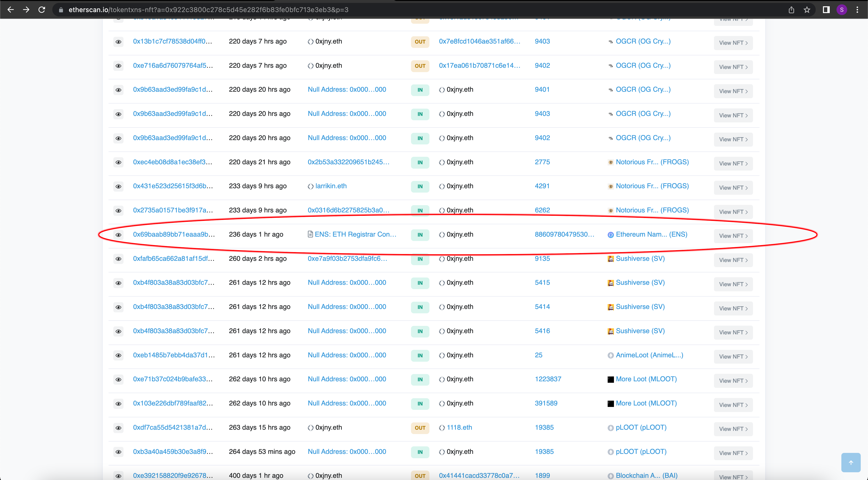Click the ENS token icon in the Ethereum Name row
The image size is (868, 480).
[611, 235]
